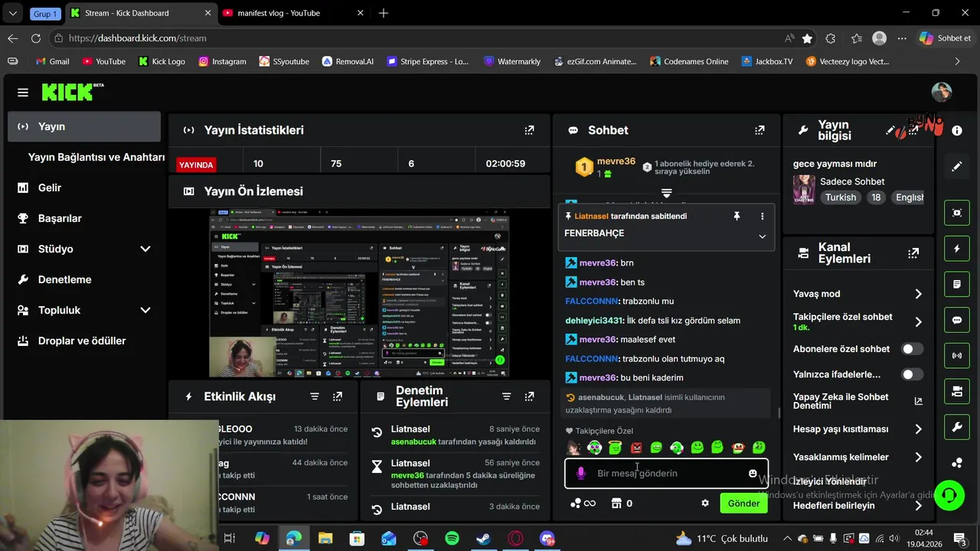Open mevre36 username in 'ben ts' message
The width and height of the screenshot is (980, 551).
tap(598, 282)
